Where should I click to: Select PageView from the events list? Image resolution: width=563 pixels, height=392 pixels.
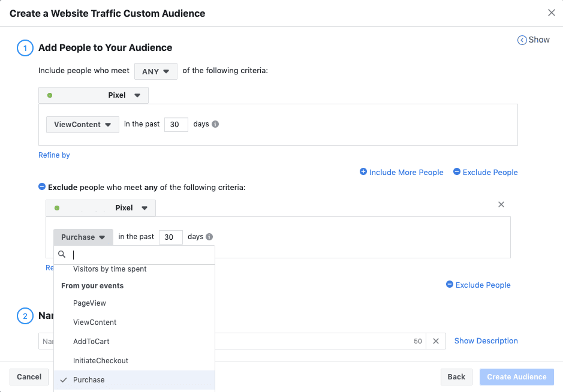click(x=89, y=303)
